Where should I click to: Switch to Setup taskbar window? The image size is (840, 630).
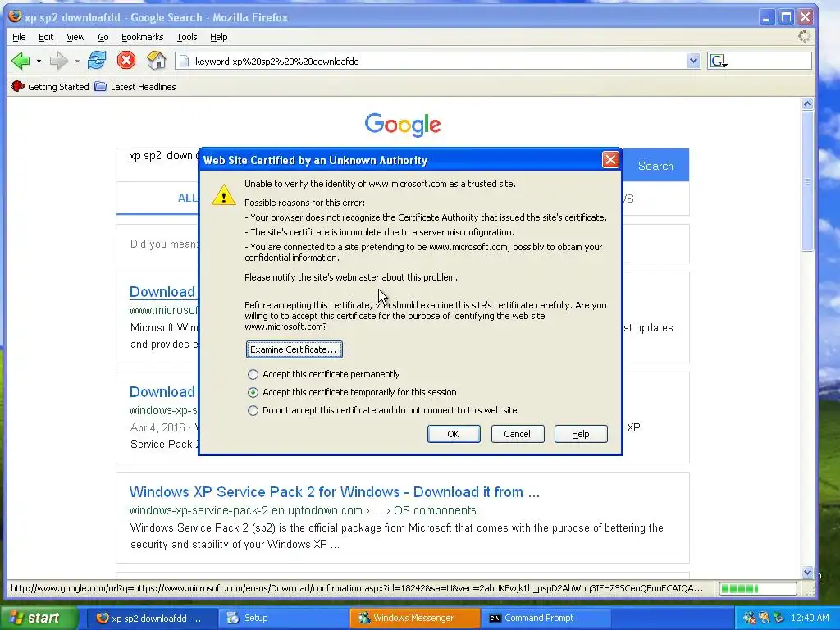pos(282,618)
